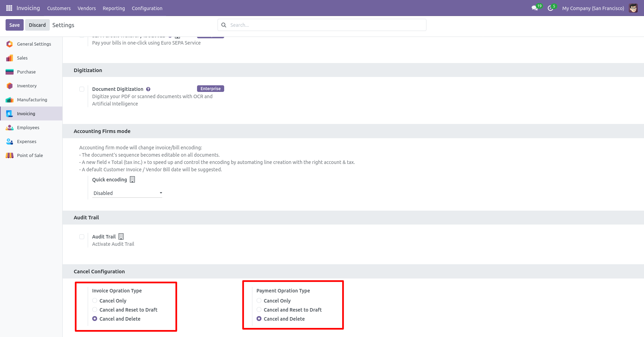Open the apps grid menu icon
The width and height of the screenshot is (644, 337).
coord(9,8)
